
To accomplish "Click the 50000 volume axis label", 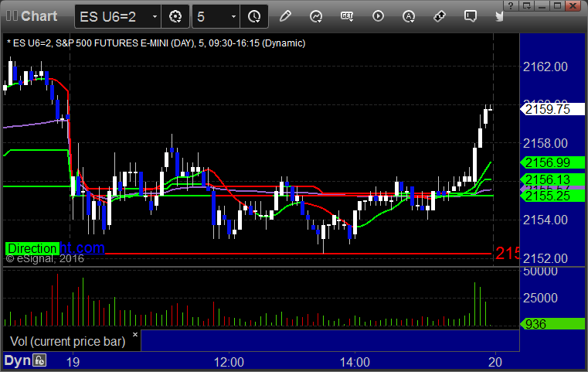I will tap(540, 271).
